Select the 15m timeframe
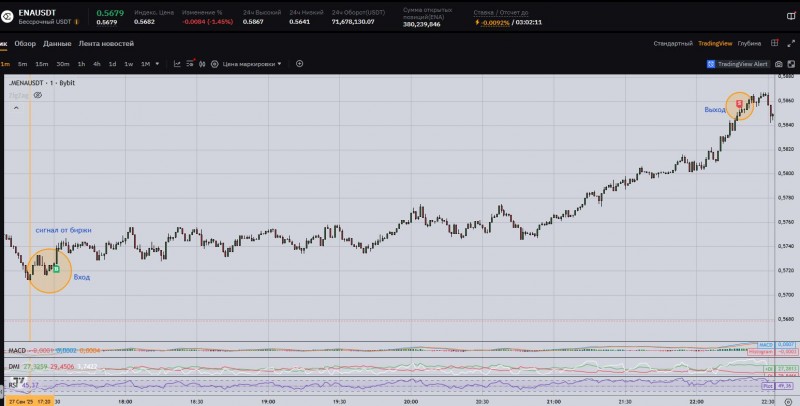 click(x=41, y=63)
